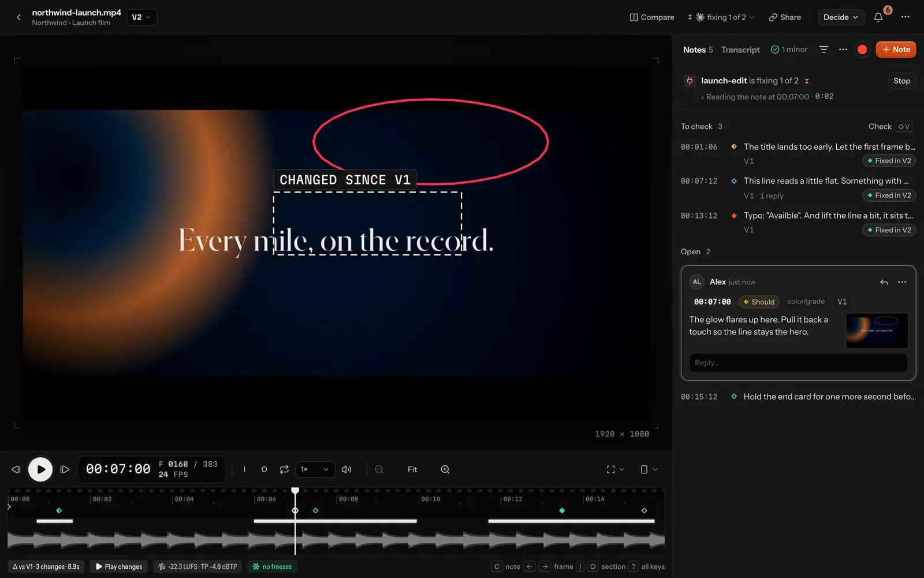Open the typo note at 00:13:12
Viewport: 924px width, 578px height.
798,223
